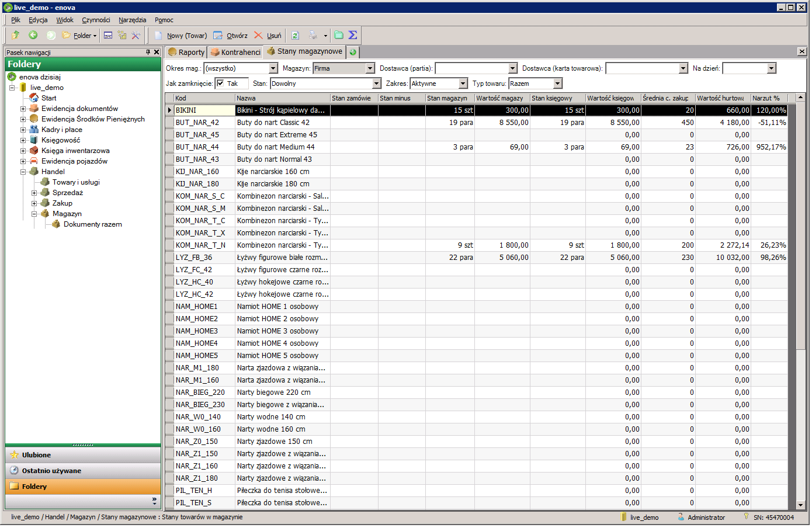
Task: Click the card-view icon beside Folder dropdown
Action: 108,36
